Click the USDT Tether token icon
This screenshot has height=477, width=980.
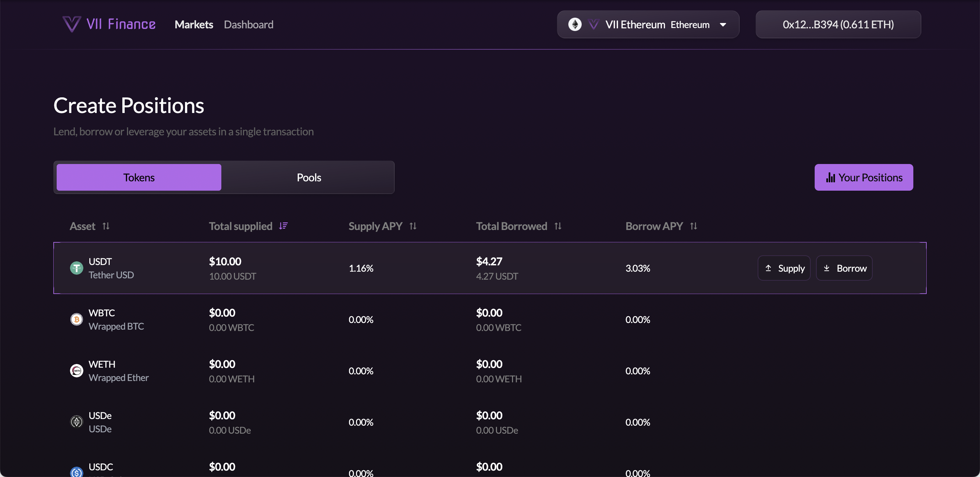(76, 268)
